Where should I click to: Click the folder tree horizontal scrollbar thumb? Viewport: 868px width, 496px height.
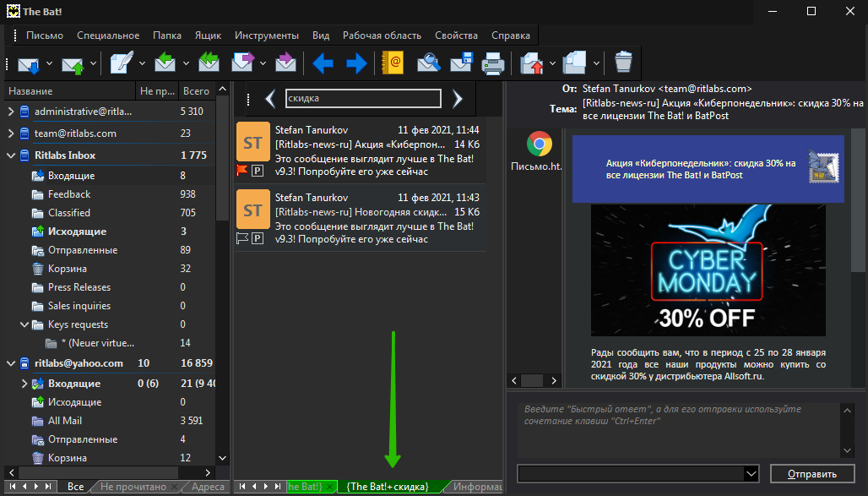point(98,472)
